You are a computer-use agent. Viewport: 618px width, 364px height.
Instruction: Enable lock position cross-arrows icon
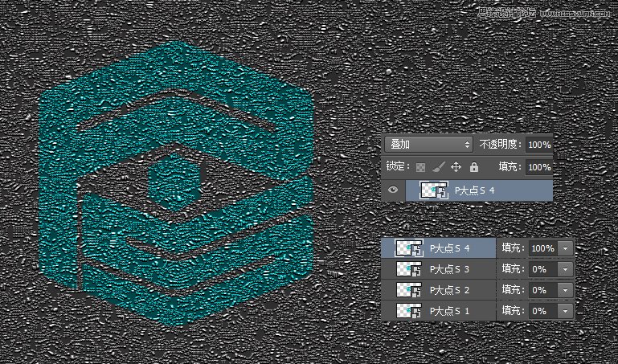tap(456, 167)
